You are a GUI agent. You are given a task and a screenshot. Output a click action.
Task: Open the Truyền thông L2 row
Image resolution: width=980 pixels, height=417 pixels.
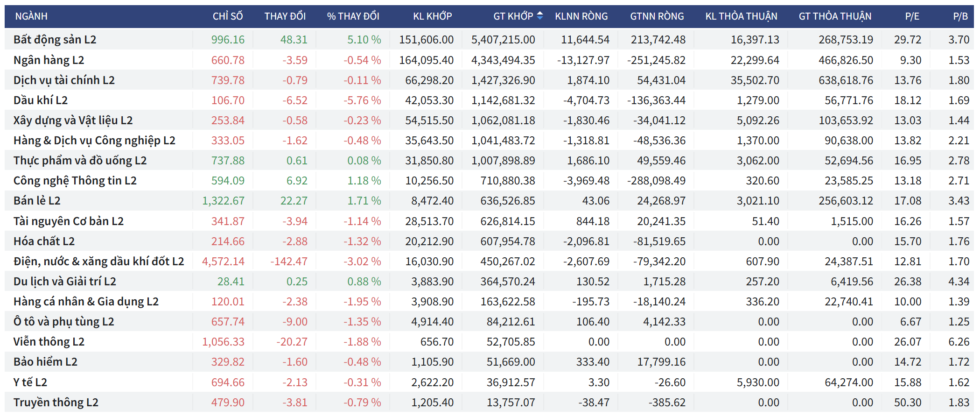[56, 403]
